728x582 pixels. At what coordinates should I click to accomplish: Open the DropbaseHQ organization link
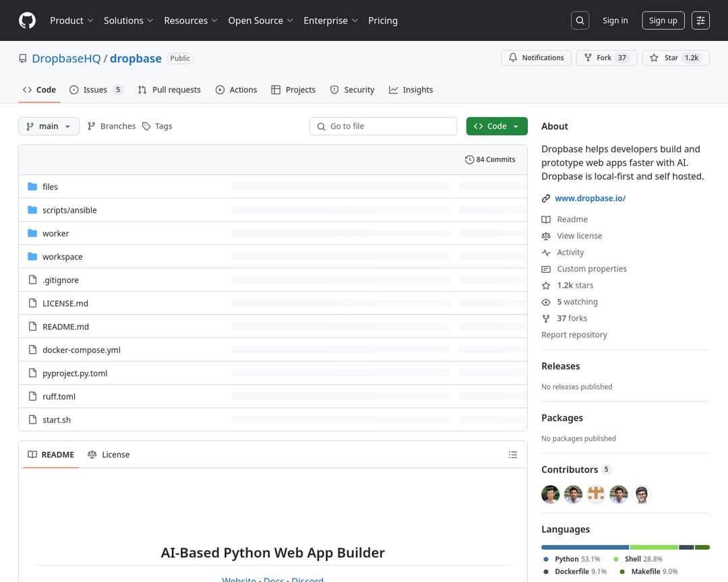coord(66,59)
